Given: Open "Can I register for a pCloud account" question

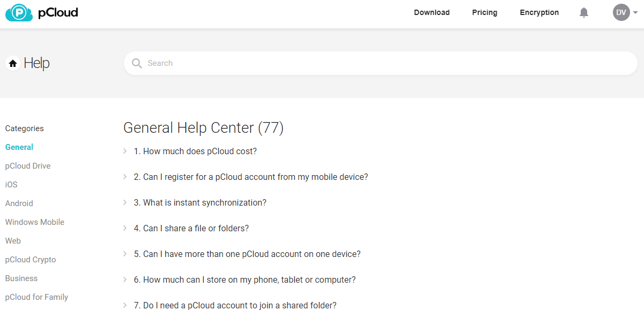Looking at the screenshot, I should pos(251,177).
